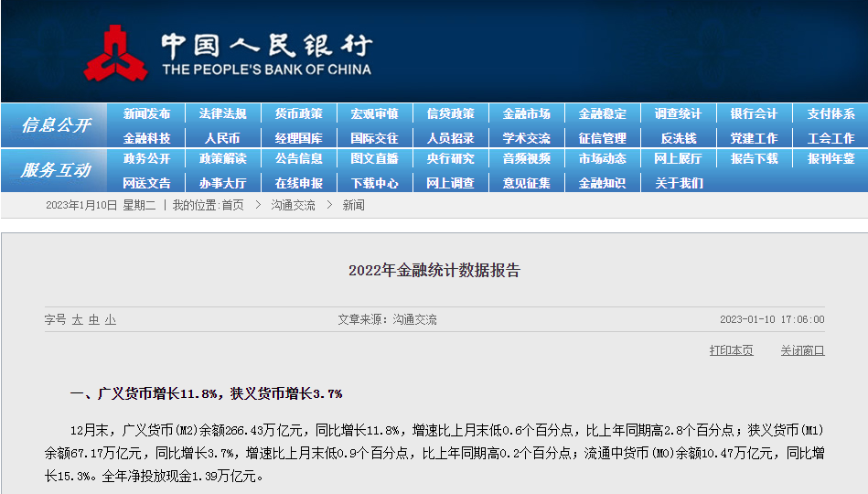This screenshot has height=494, width=868.
Task: Go to 办事大厅 page
Action: coord(222,183)
